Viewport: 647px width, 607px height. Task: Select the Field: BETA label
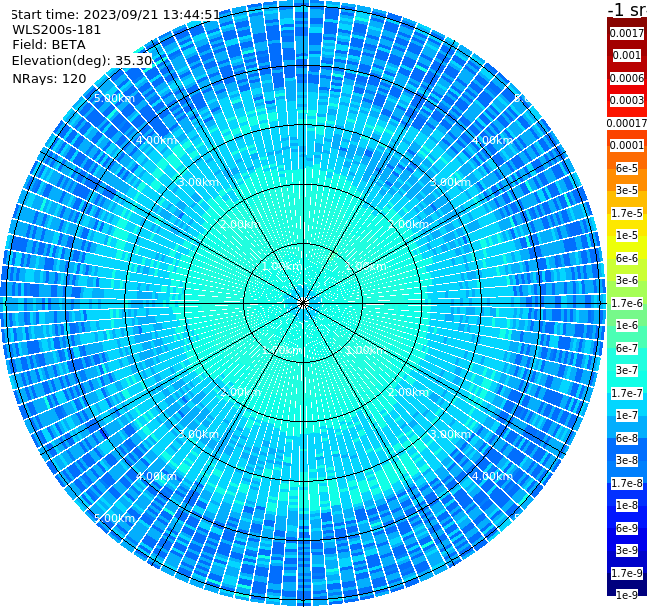49,45
